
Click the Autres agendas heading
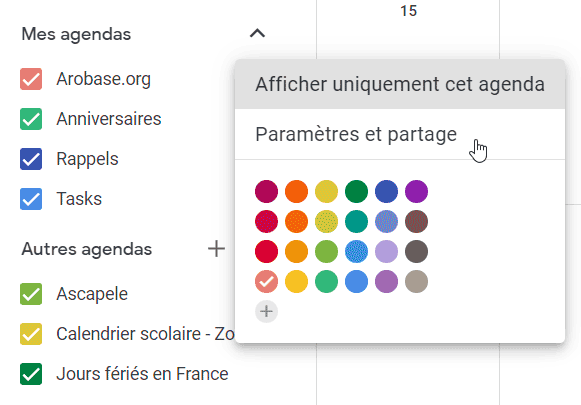[87, 249]
